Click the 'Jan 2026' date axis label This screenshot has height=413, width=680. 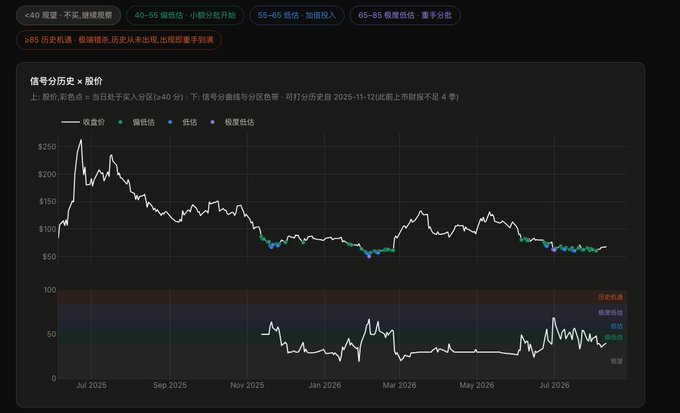(324, 385)
